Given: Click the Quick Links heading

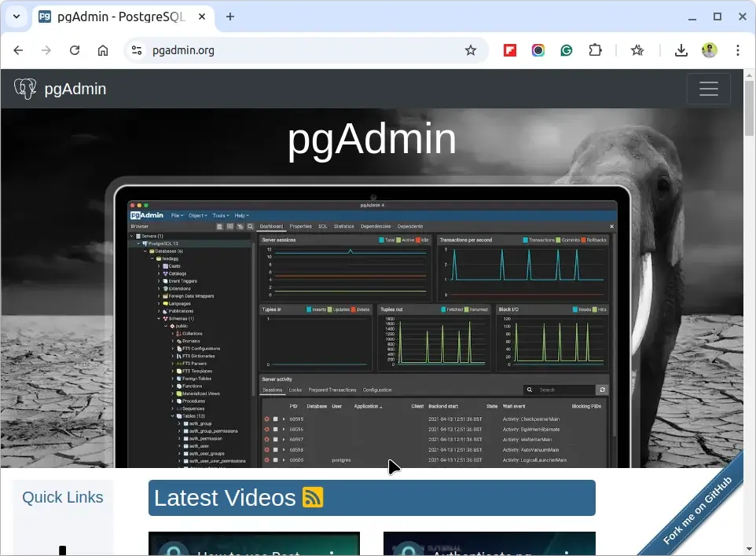Looking at the screenshot, I should (63, 497).
